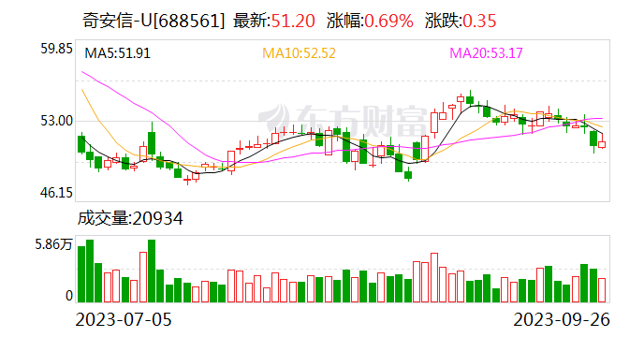Click the last red volume bar on the right

(602, 290)
